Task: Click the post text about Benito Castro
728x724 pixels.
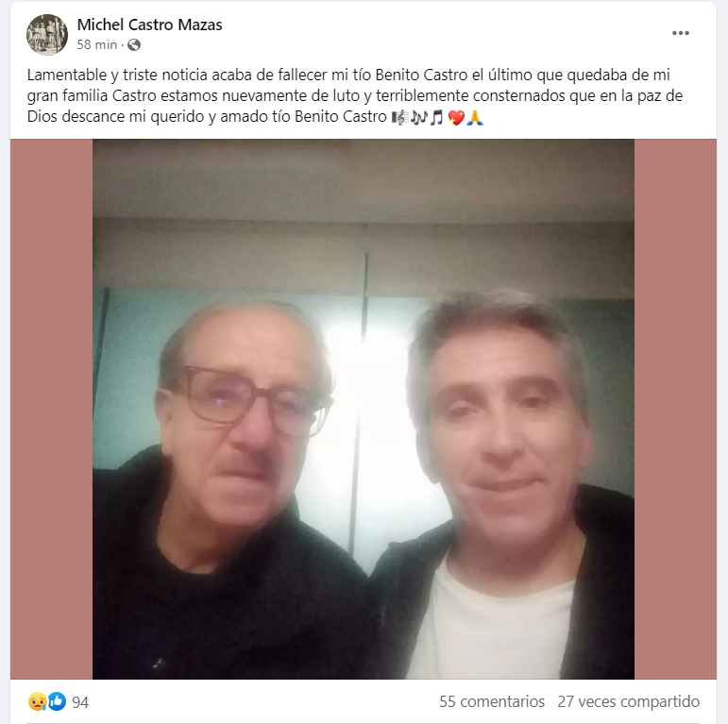Action: 355,95
